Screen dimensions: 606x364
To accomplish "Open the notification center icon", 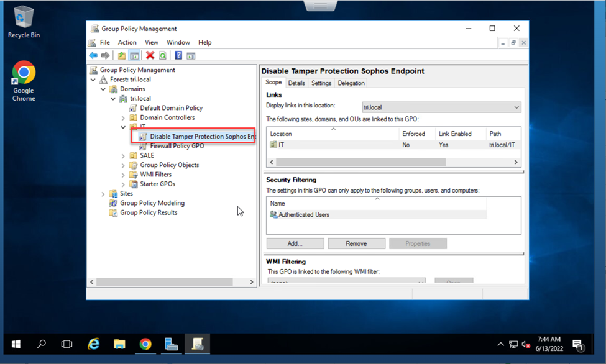I will pyautogui.click(x=578, y=344).
